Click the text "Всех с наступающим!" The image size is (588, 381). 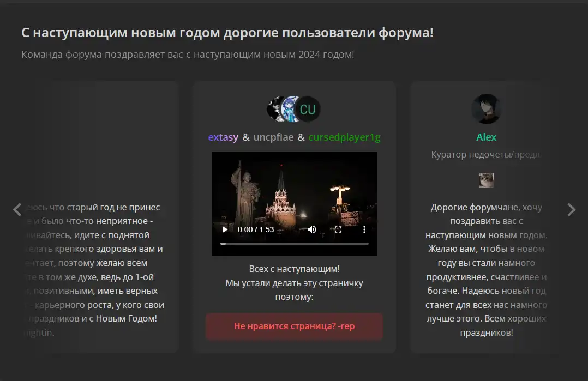[x=295, y=269]
